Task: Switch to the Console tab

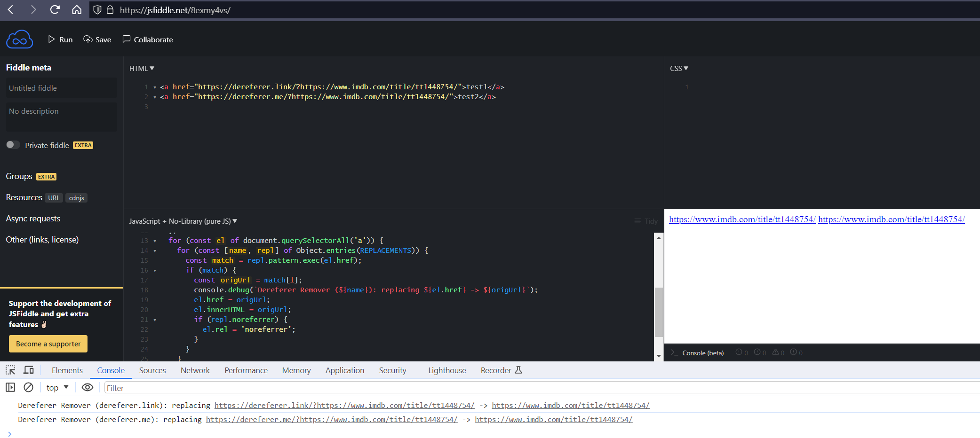Action: (111, 370)
